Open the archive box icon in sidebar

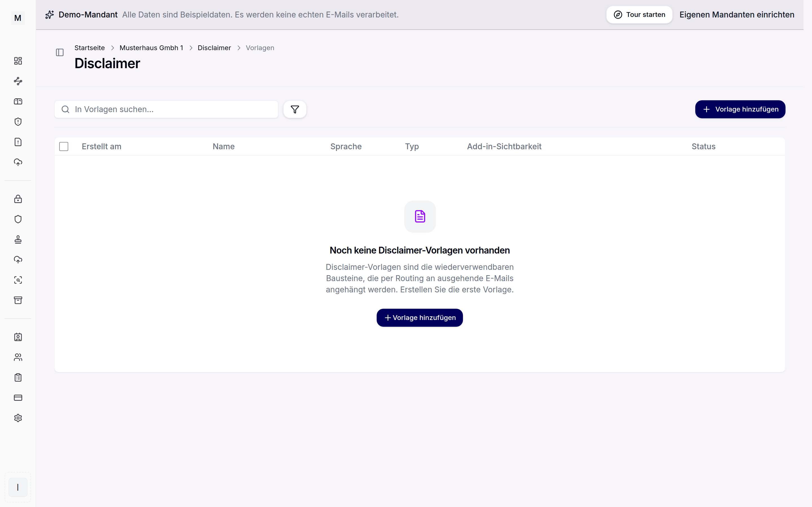click(x=18, y=300)
